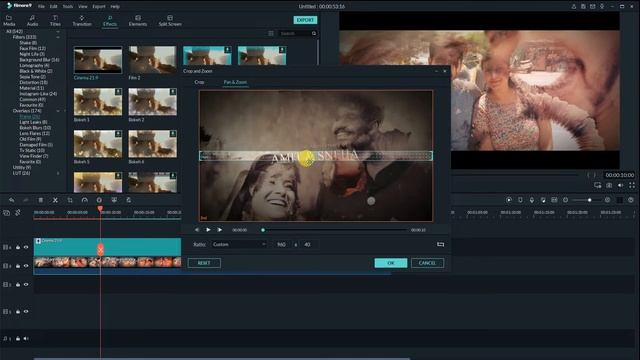Select Light Leaks (8) in overlays tree
Image resolution: width=640 pixels, height=360 pixels.
click(33, 122)
